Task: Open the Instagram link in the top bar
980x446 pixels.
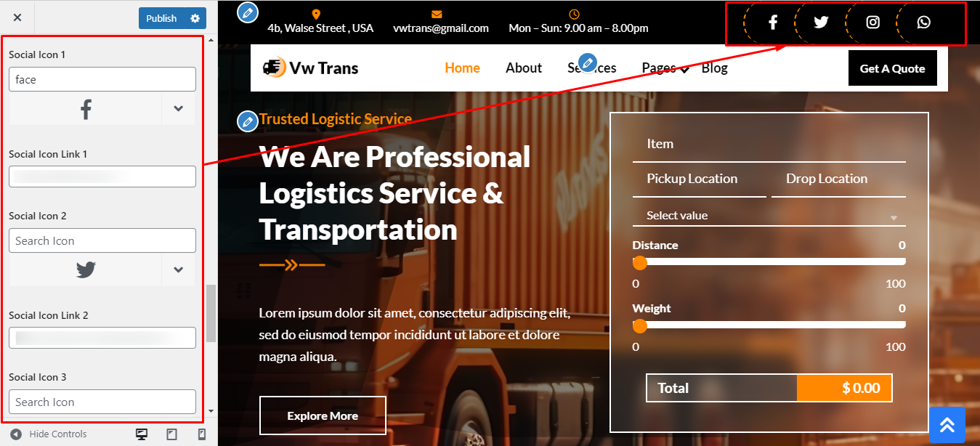Action: (x=873, y=22)
